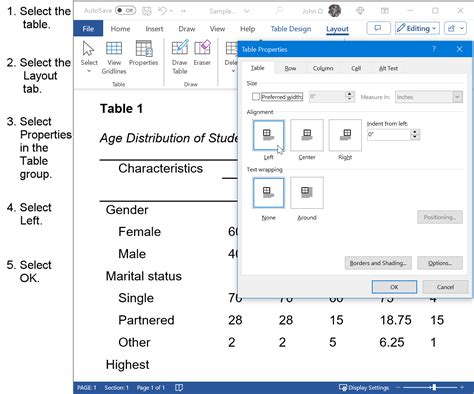Expand the Undo dropdown arrow
Viewport: 474px width, 394px height.
pos(171,11)
